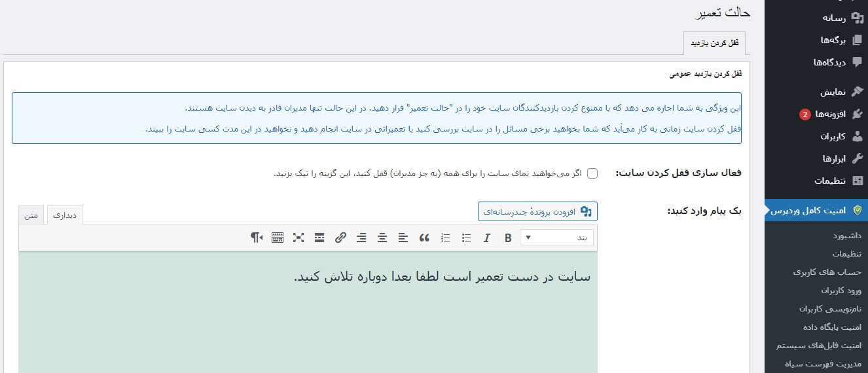Click the appearance brush icon in the sidebar
This screenshot has height=373, width=868.
click(857, 92)
